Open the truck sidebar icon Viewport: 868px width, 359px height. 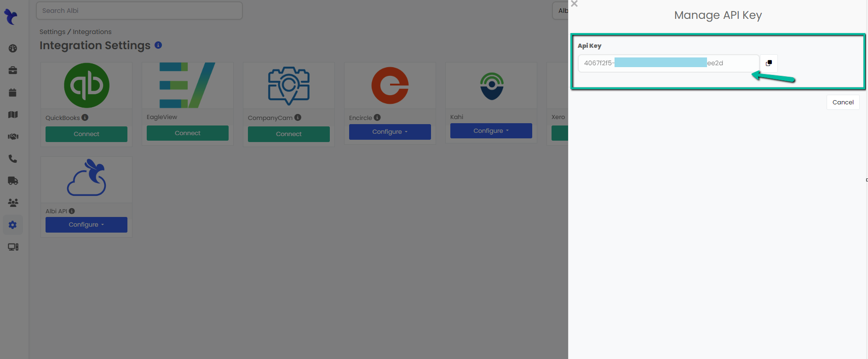13,181
